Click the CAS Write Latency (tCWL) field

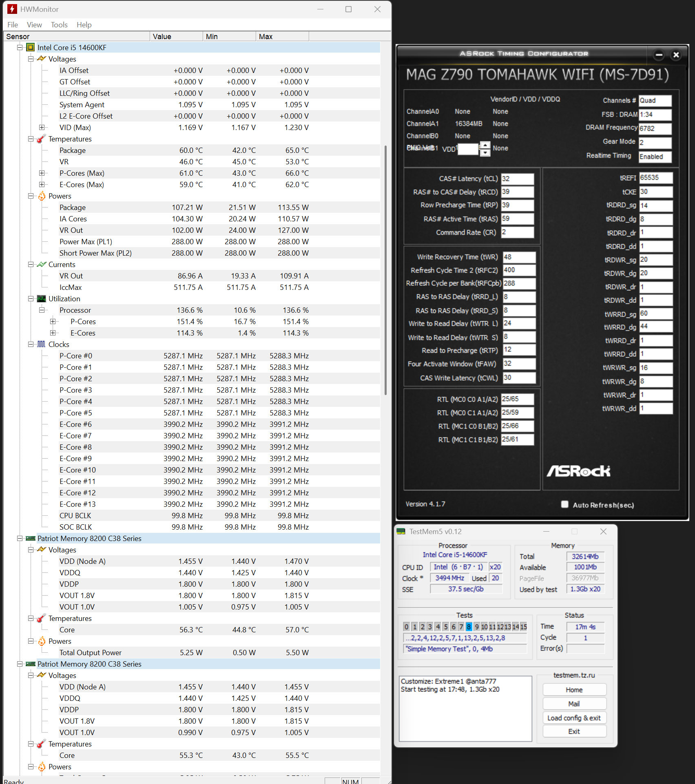pos(519,378)
